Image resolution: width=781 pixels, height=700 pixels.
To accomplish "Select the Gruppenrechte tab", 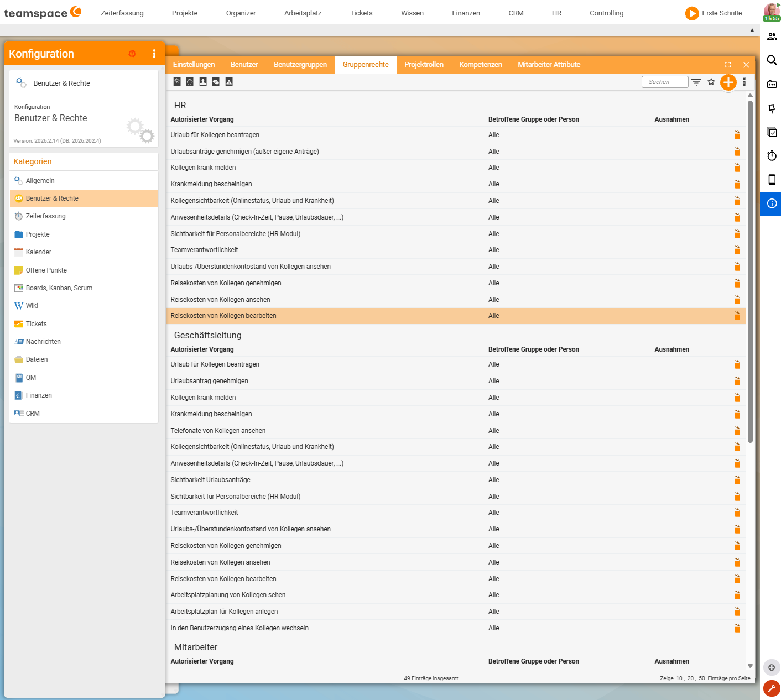I will [x=366, y=65].
